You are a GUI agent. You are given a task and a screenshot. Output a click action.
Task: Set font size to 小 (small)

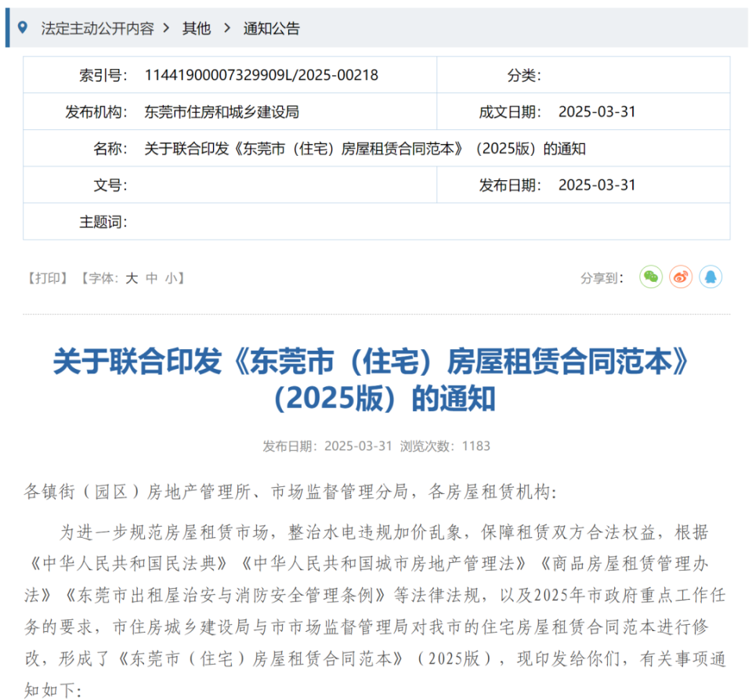(x=171, y=278)
